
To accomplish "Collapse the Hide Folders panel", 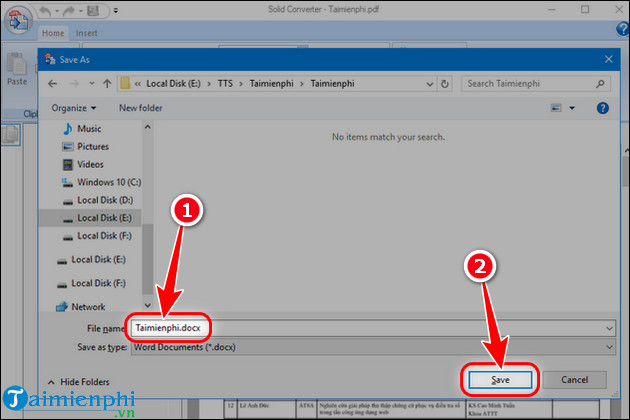I will pos(79,382).
